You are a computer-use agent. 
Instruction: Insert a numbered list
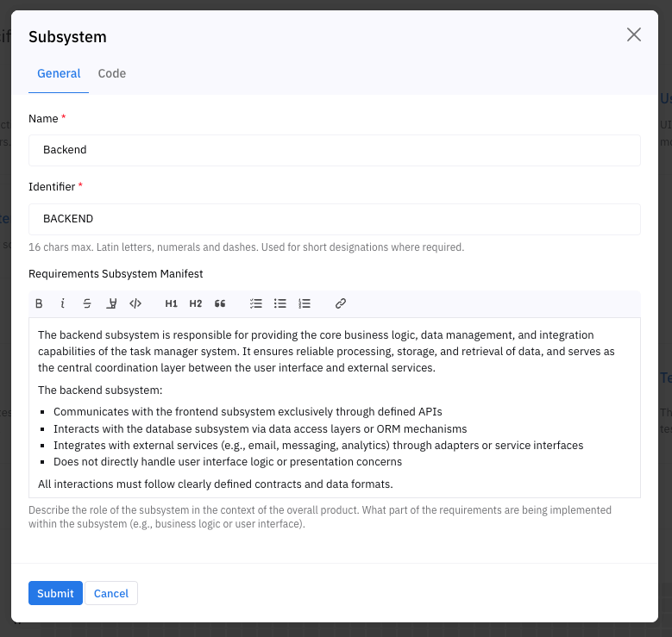(x=305, y=303)
